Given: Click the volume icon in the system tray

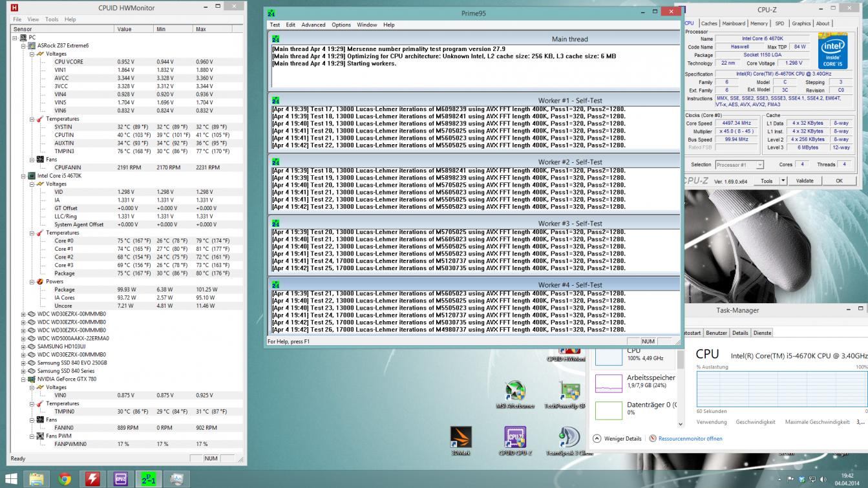Looking at the screenshot, I should tap(823, 480).
